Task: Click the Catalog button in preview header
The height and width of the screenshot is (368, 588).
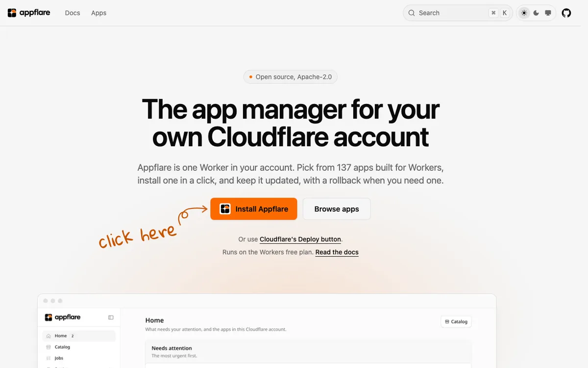Action: pos(456,322)
